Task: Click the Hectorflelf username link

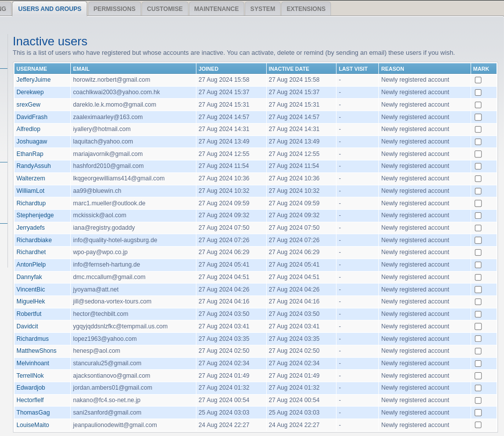Action: point(30,400)
